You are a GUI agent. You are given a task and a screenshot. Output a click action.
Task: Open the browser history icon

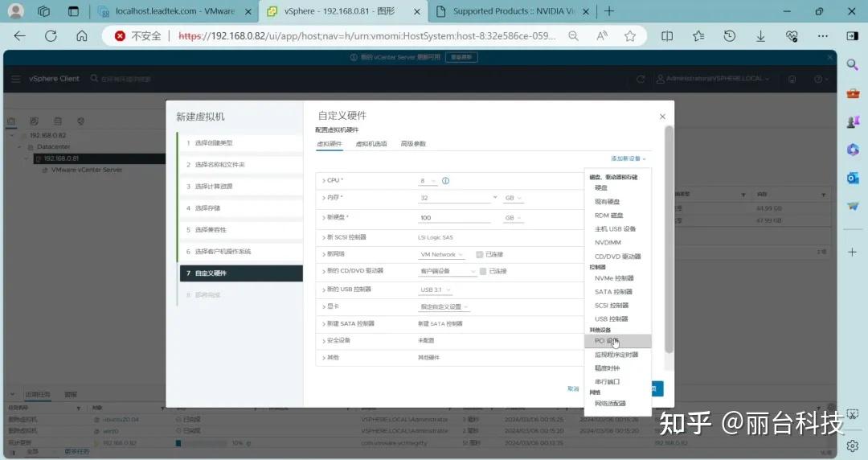730,36
